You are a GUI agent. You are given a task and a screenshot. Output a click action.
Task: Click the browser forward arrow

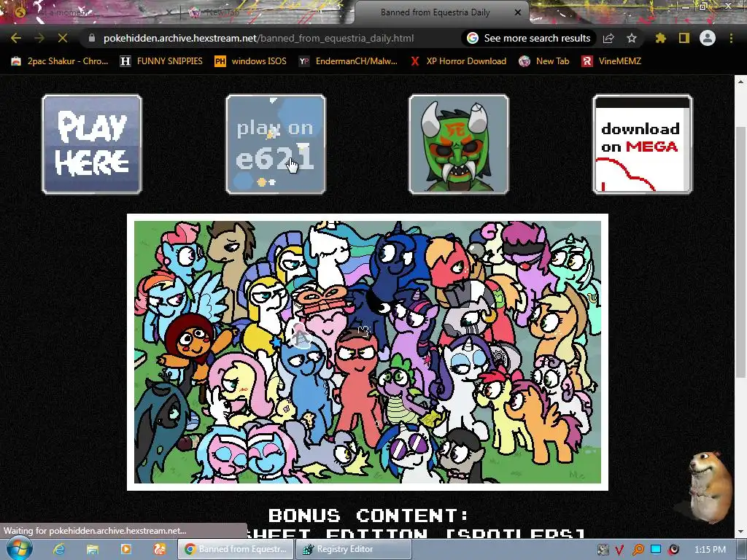(39, 38)
